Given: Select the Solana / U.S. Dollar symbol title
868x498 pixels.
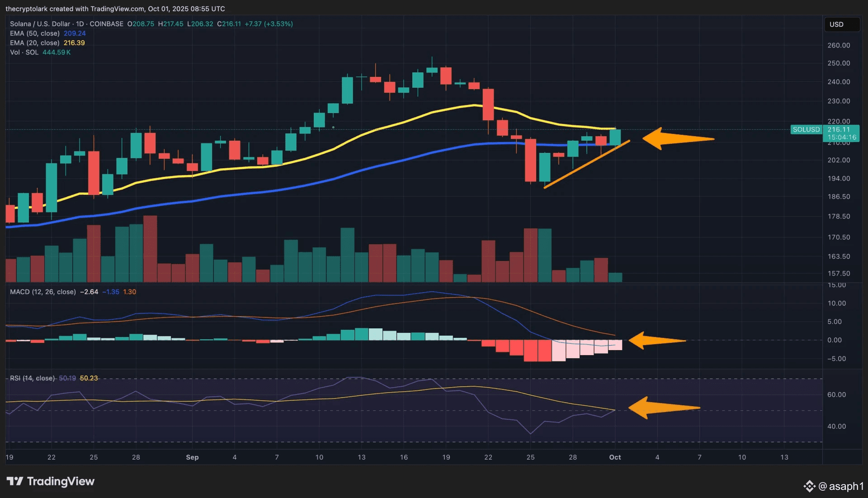Looking at the screenshot, I should [40, 24].
